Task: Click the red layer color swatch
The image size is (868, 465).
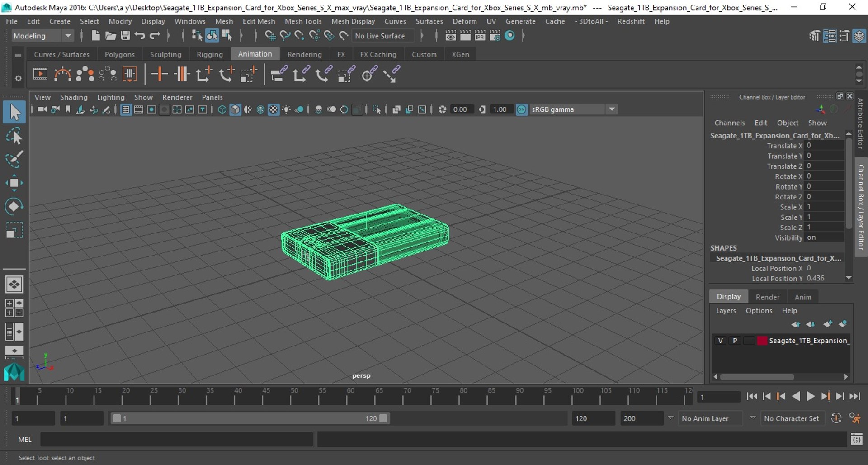Action: [x=762, y=341]
